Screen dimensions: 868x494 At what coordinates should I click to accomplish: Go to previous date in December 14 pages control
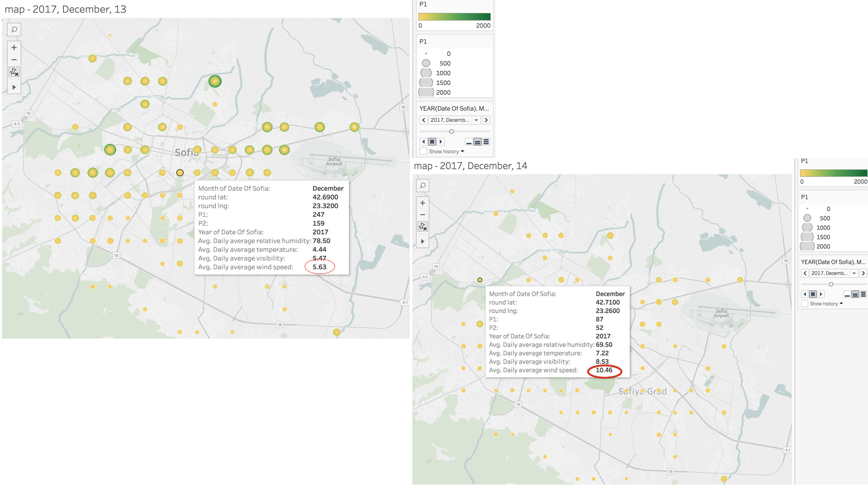(805, 273)
